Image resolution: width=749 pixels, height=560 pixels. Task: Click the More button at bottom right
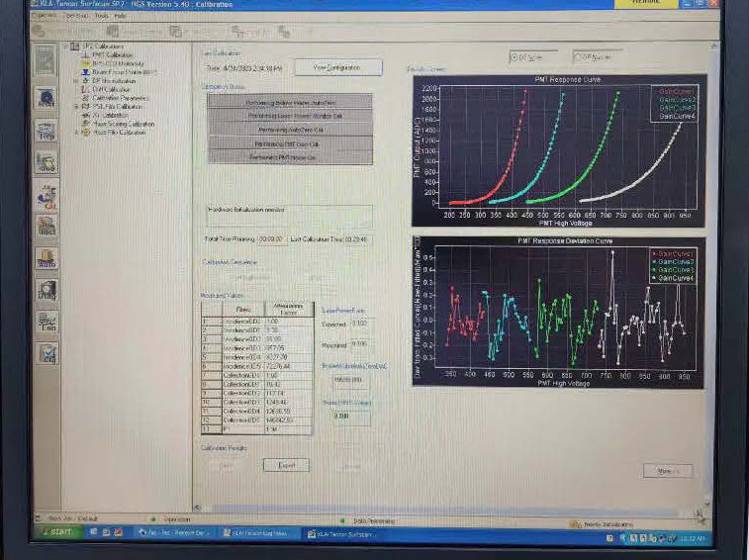(668, 471)
